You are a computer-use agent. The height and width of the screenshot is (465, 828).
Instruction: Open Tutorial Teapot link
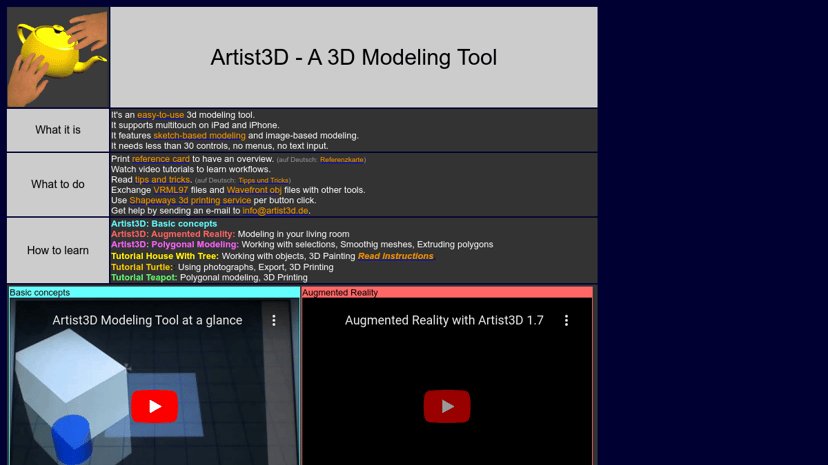tap(144, 278)
